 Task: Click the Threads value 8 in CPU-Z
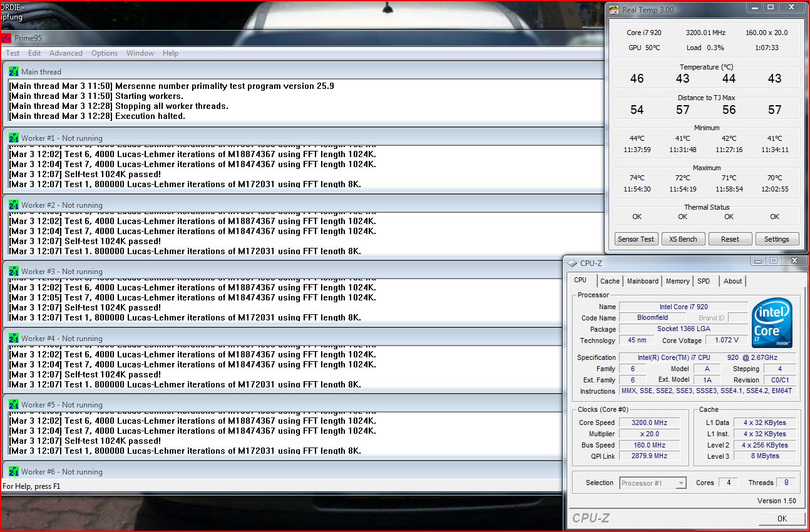pos(786,483)
